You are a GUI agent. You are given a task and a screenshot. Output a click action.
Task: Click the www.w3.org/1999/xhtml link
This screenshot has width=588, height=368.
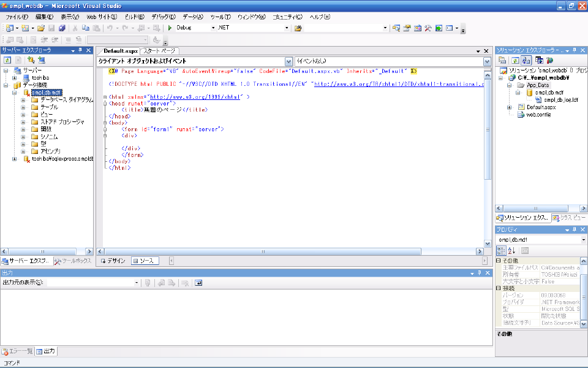tap(195, 97)
